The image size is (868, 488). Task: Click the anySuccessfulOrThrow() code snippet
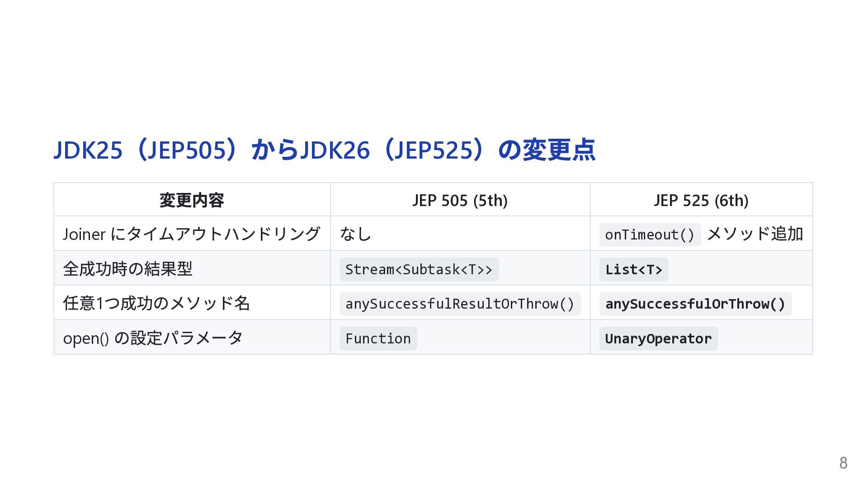tap(695, 304)
